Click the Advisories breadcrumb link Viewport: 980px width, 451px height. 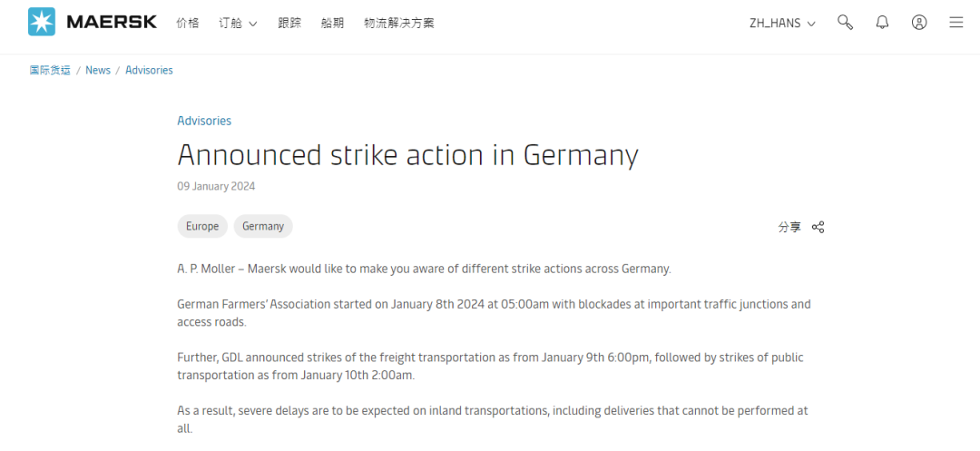click(150, 70)
